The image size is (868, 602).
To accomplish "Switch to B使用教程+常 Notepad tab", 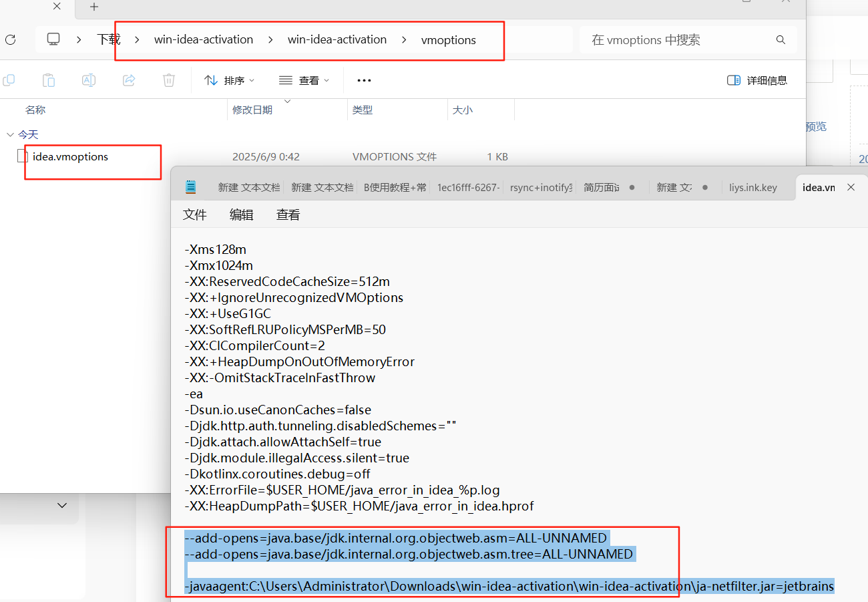I will pyautogui.click(x=395, y=188).
